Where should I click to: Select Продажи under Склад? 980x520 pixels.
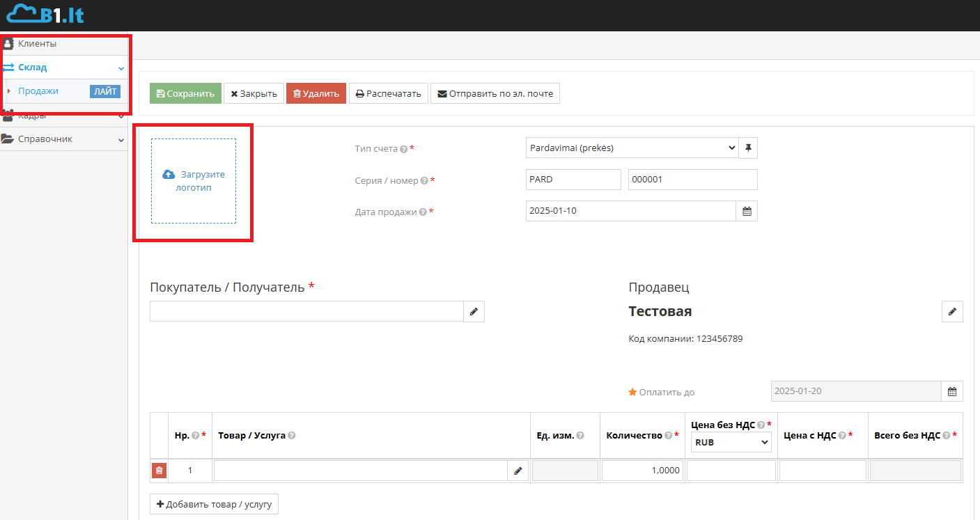coord(38,91)
